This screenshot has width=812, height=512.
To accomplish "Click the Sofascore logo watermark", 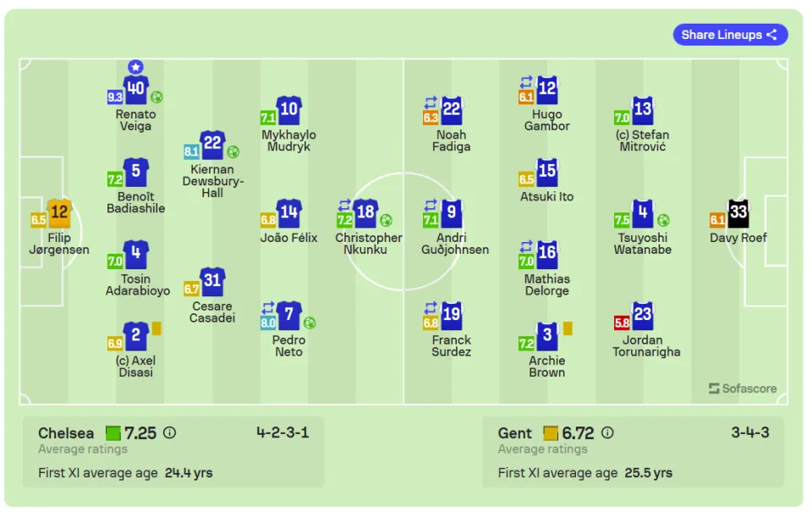I will coord(743,388).
